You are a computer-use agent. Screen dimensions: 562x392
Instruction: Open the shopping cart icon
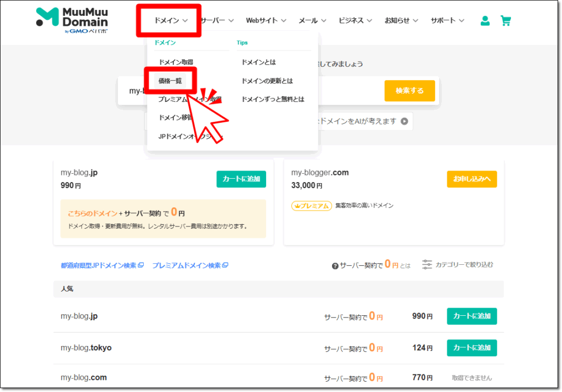[505, 20]
